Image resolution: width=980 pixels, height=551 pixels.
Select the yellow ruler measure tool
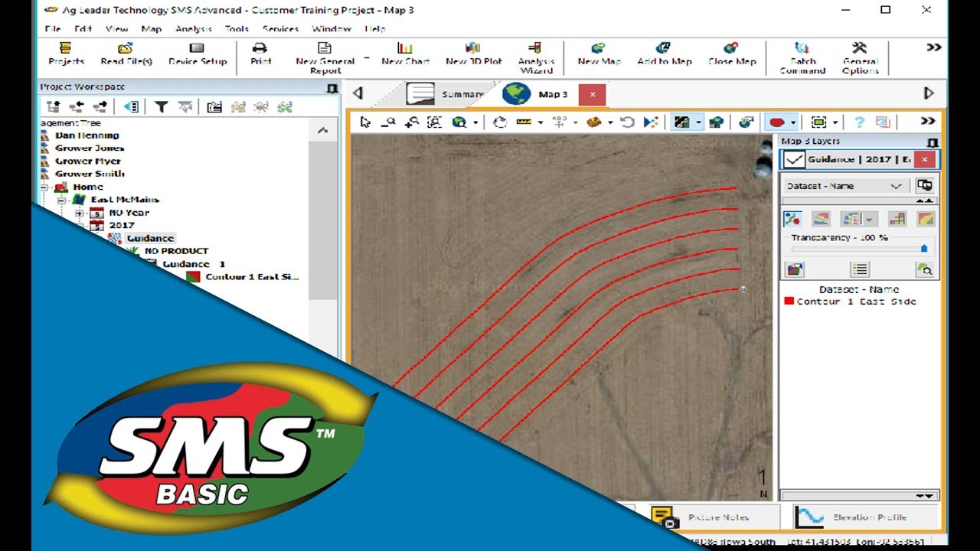[x=524, y=122]
